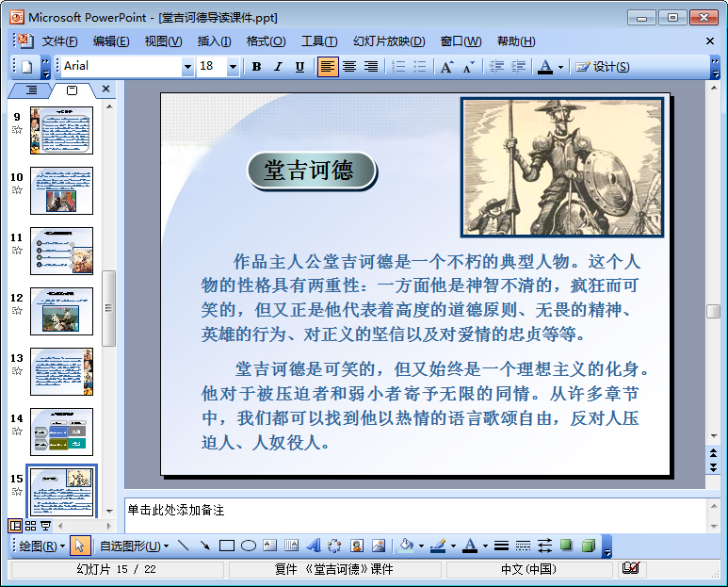The height and width of the screenshot is (587, 728).
Task: Open formatting toolbar's font color dropdown arrow
Action: coord(561,67)
